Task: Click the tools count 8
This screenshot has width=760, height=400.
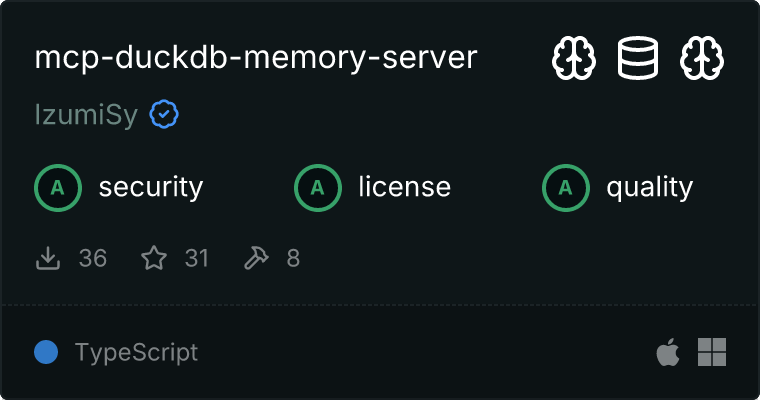Action: point(293,258)
